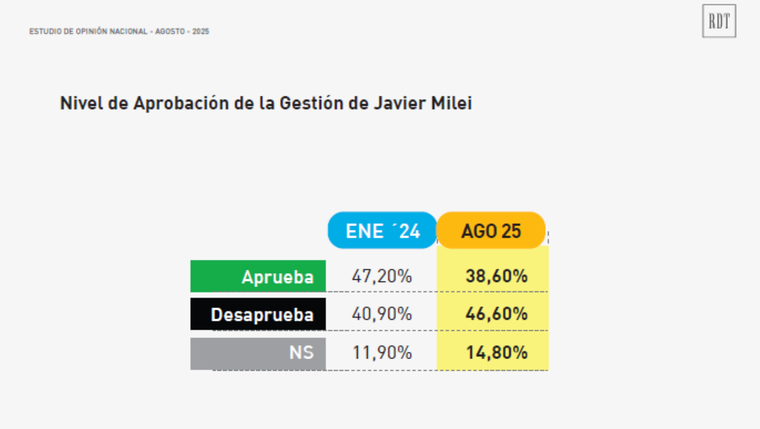Viewport: 760px width, 429px height.
Task: Click the black Desaprueba row label
Action: [x=258, y=314]
